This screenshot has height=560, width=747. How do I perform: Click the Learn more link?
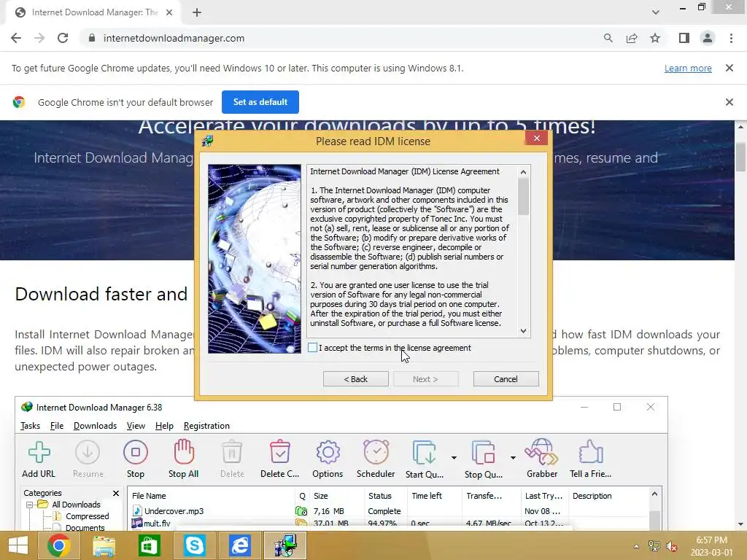click(688, 68)
